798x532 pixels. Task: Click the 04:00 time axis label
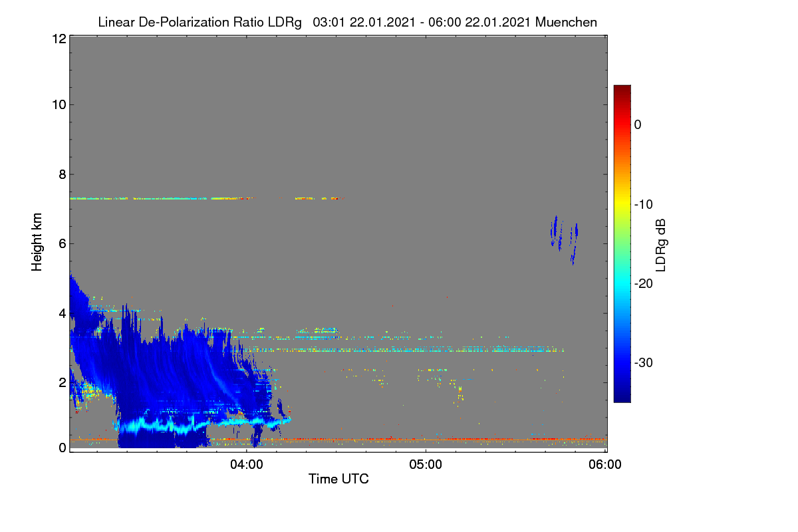(247, 465)
